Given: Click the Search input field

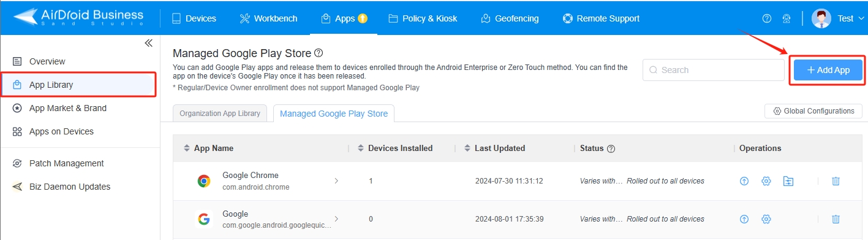Looking at the screenshot, I should tap(714, 70).
